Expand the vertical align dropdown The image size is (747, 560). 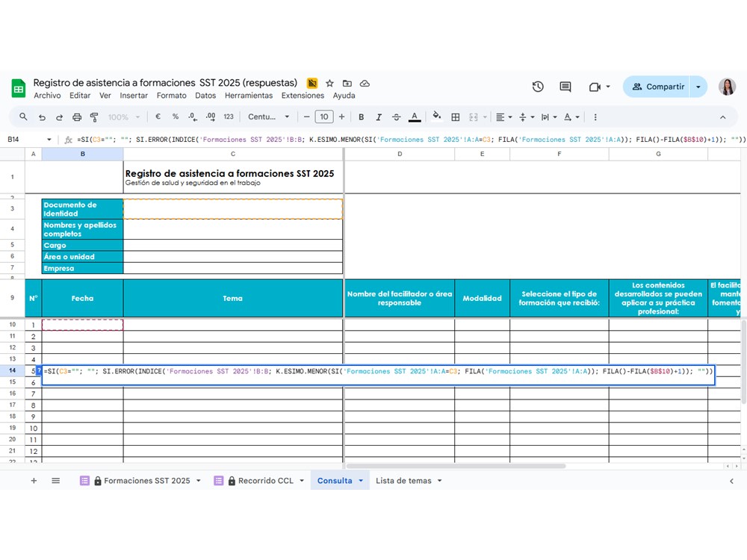click(533, 117)
